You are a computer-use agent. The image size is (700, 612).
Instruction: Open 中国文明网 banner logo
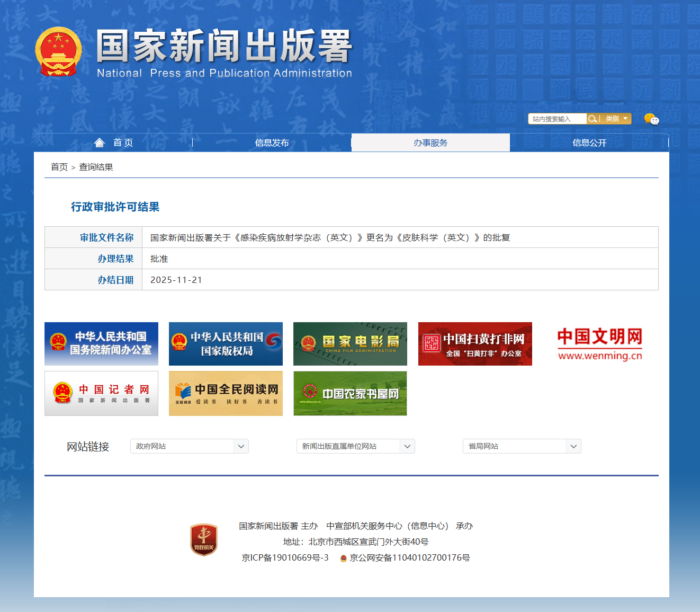coord(599,344)
